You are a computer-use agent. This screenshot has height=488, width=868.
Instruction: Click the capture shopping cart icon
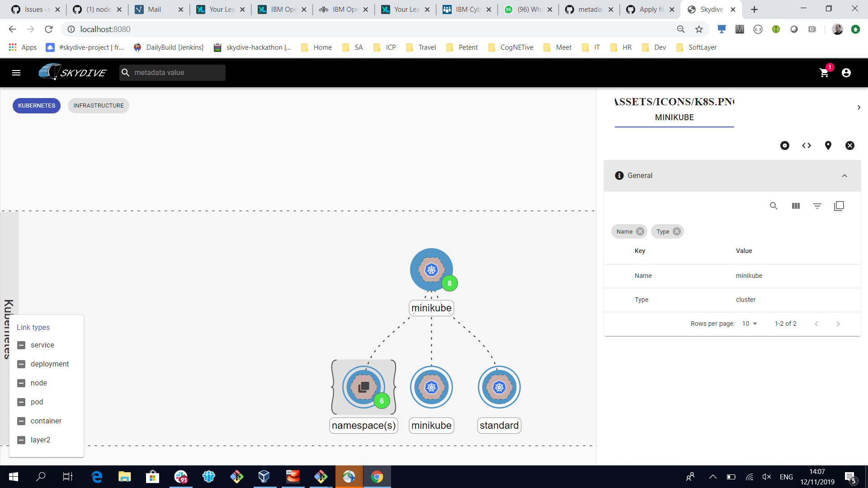tap(824, 73)
